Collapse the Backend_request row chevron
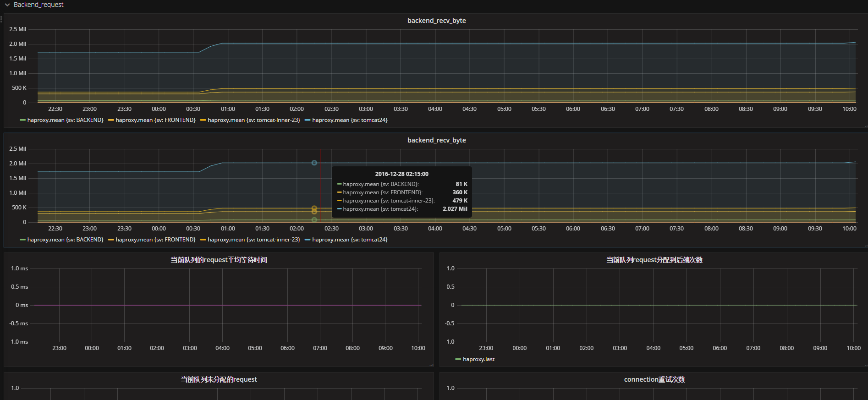 click(7, 5)
